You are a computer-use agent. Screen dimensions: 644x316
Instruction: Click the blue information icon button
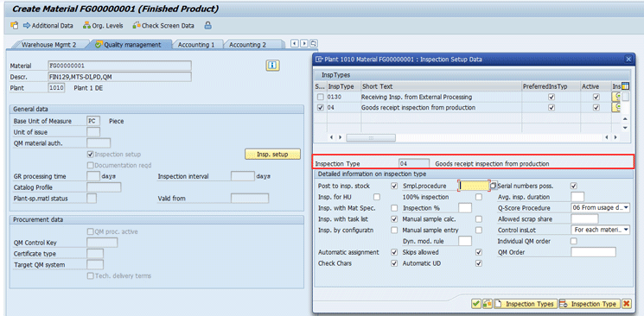click(x=272, y=66)
